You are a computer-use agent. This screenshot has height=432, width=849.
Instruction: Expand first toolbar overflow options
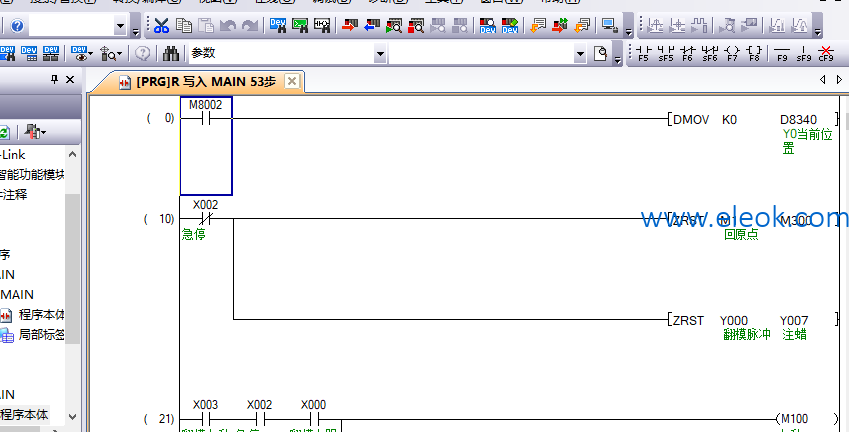[135, 29]
